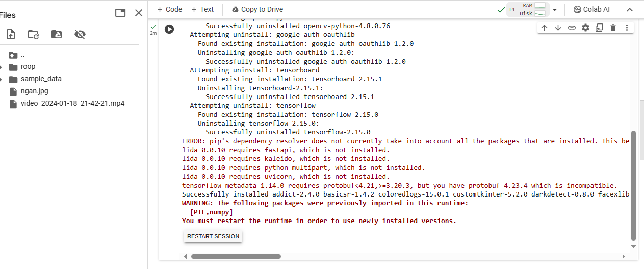Move cell down with arrow icon

tap(558, 28)
